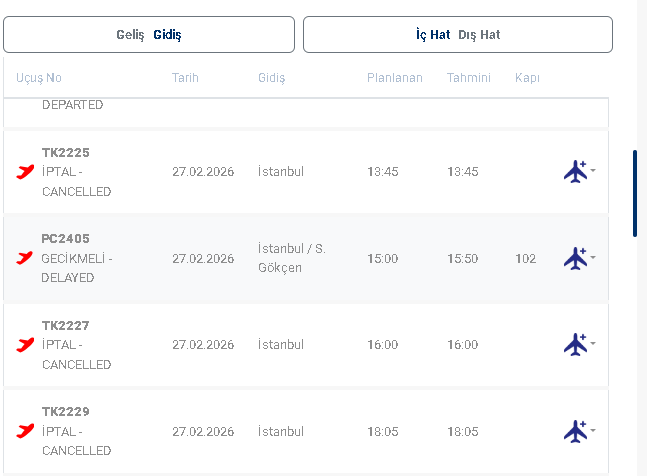Click the red airline logo beside TK2227
Screen dimensions: 647x476
25,345
